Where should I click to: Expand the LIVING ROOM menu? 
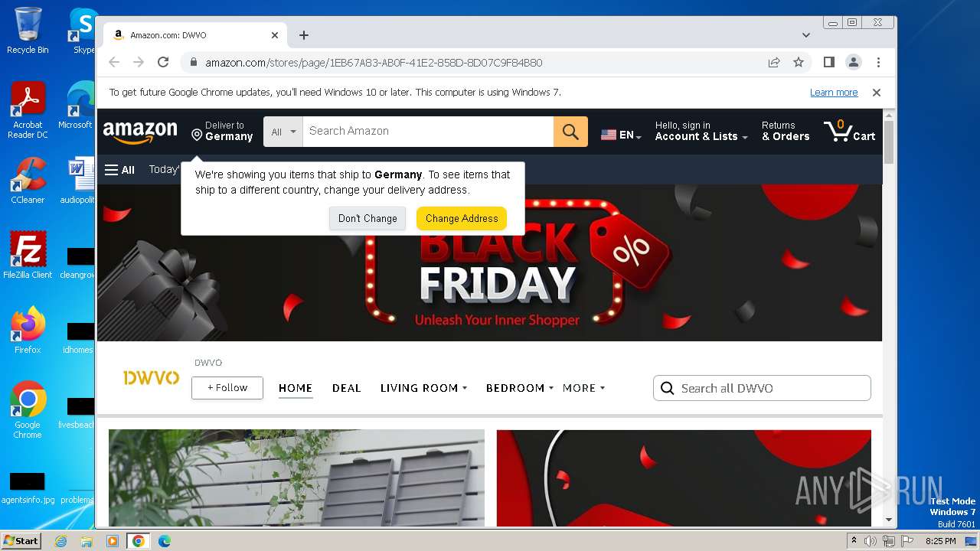(423, 388)
